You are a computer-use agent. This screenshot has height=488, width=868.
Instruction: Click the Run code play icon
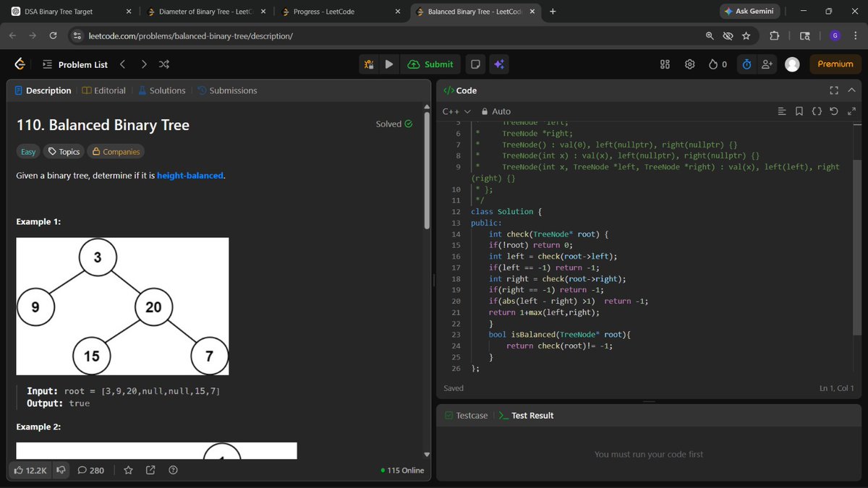[x=389, y=64]
